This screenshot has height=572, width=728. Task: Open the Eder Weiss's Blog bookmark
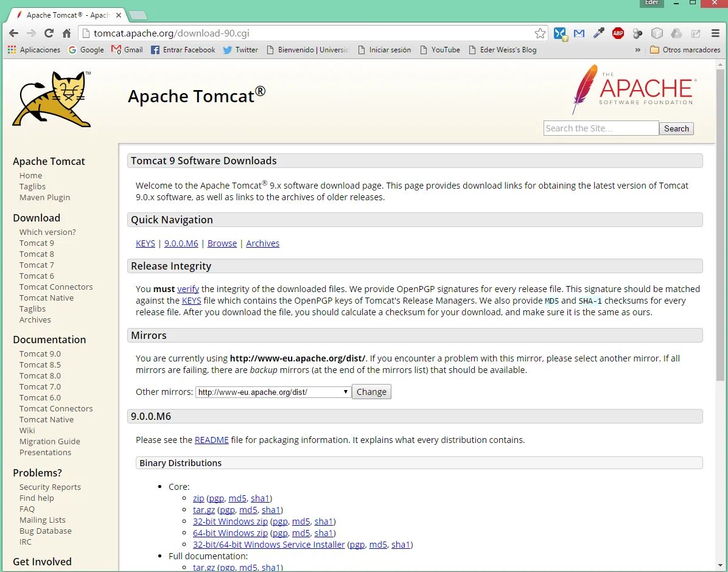(x=502, y=50)
